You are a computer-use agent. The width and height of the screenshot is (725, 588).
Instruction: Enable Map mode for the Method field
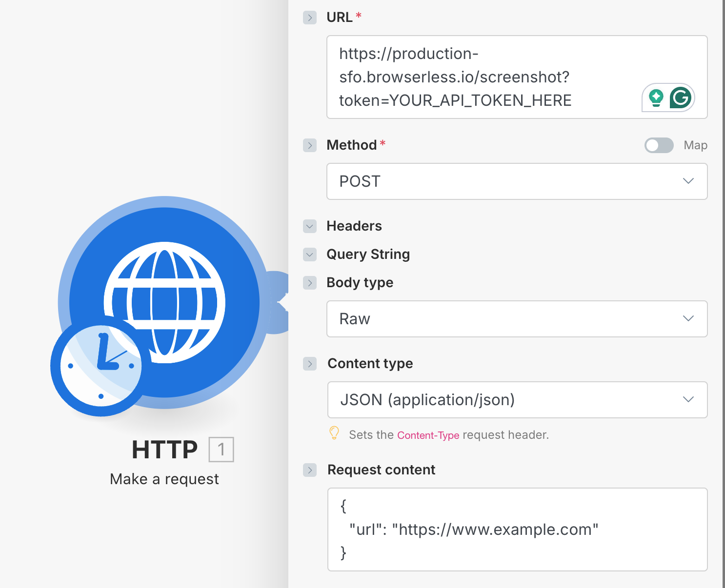[x=659, y=145]
